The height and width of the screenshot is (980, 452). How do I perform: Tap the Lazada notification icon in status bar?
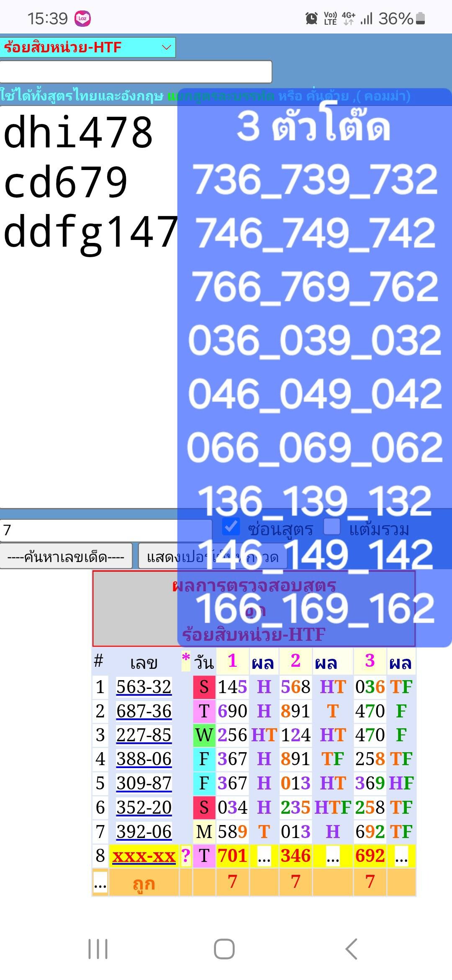82,18
